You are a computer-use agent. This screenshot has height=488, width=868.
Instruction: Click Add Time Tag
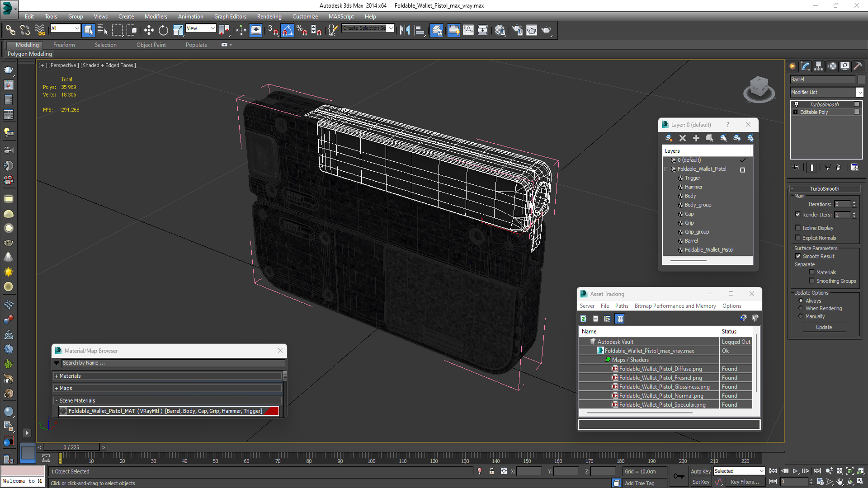(x=639, y=483)
